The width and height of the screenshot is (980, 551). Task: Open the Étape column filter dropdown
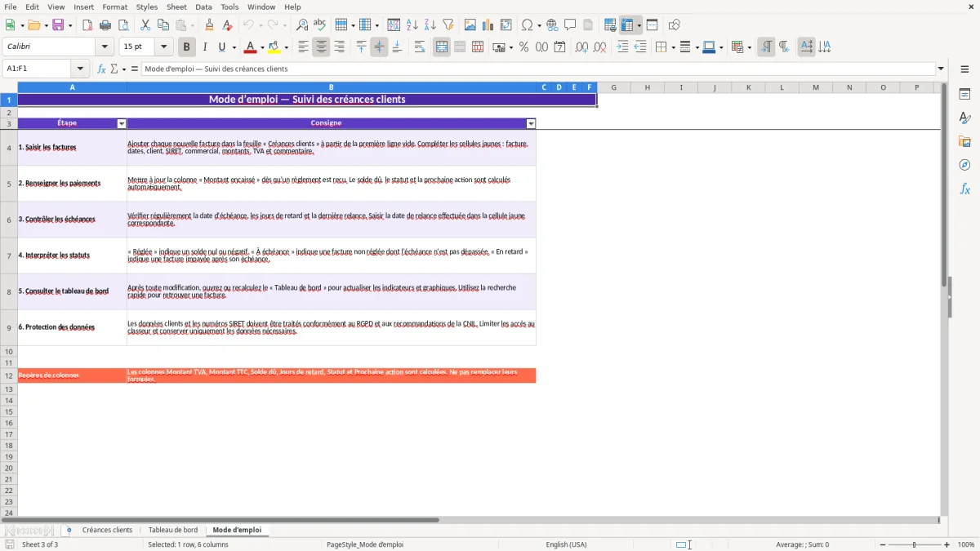click(122, 124)
